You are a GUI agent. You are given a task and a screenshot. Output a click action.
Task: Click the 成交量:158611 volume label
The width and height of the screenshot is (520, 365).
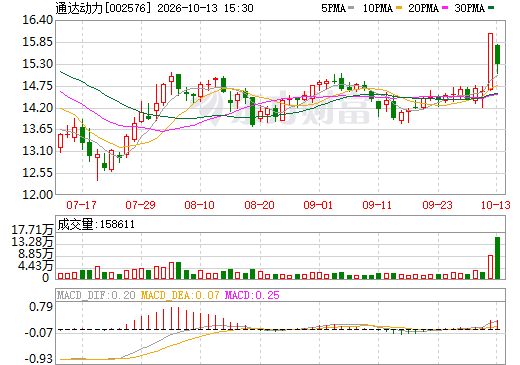96,224
